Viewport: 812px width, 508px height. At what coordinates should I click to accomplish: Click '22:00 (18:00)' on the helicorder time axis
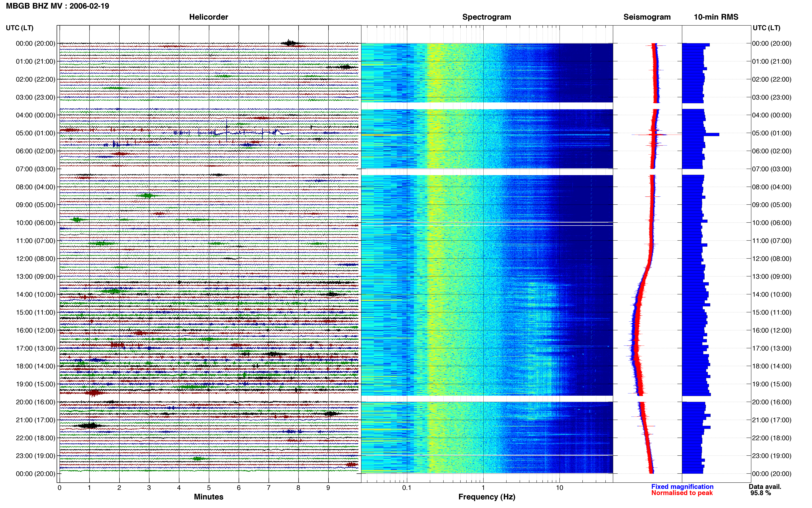36,438
